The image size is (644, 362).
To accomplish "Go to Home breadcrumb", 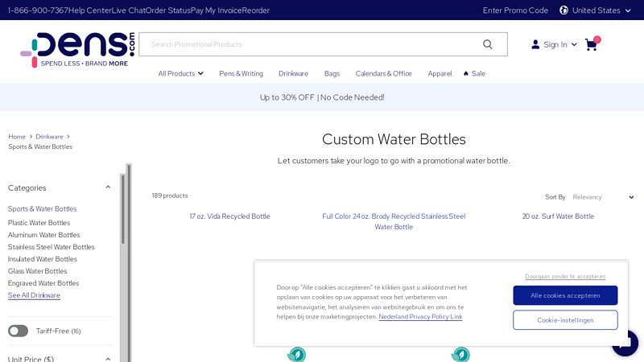I will [17, 137].
